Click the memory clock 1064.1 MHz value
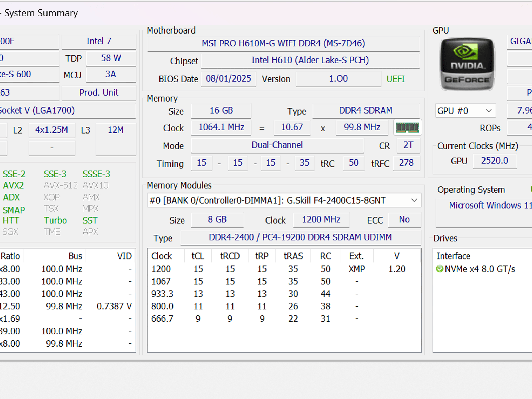This screenshot has width=532, height=399. tap(221, 128)
